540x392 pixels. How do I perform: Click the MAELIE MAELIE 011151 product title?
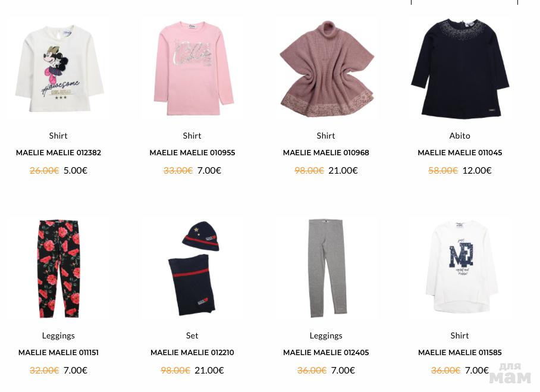tap(58, 353)
